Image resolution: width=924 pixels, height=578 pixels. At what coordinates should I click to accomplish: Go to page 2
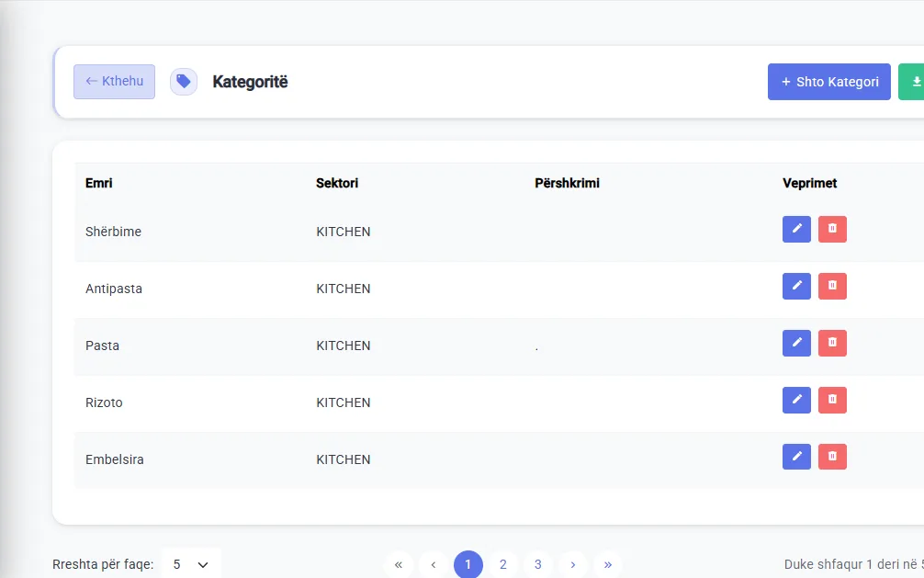tap(502, 564)
